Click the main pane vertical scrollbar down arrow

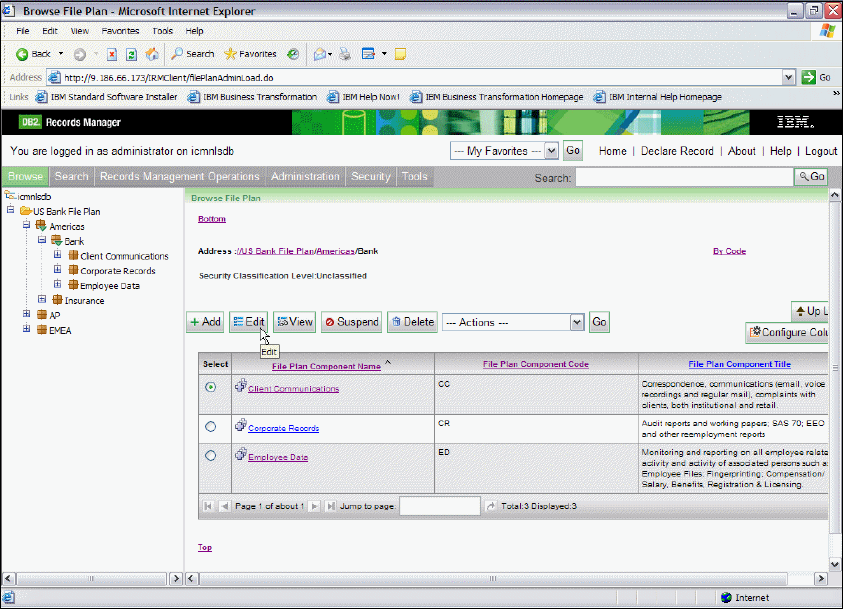834,564
